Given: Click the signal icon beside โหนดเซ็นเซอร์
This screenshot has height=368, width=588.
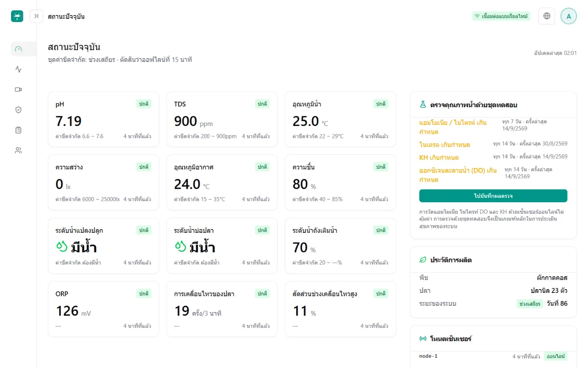Looking at the screenshot, I should click(x=422, y=338).
